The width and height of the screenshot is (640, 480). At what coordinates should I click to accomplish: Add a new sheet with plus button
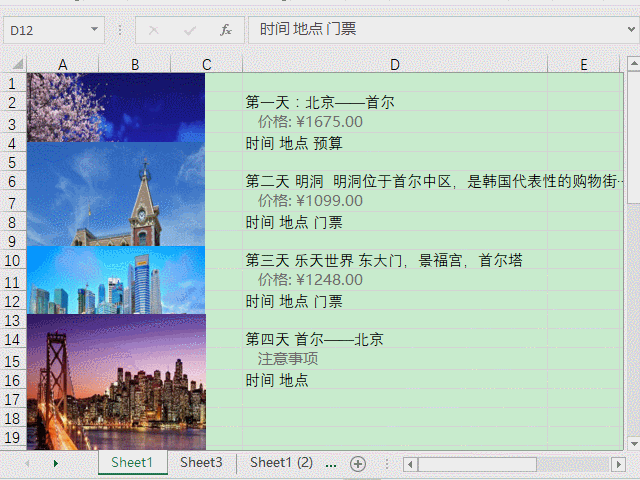(358, 464)
